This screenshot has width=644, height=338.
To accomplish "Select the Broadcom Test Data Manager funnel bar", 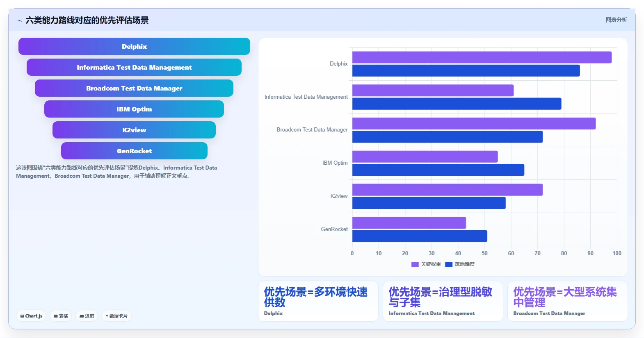I will [134, 88].
